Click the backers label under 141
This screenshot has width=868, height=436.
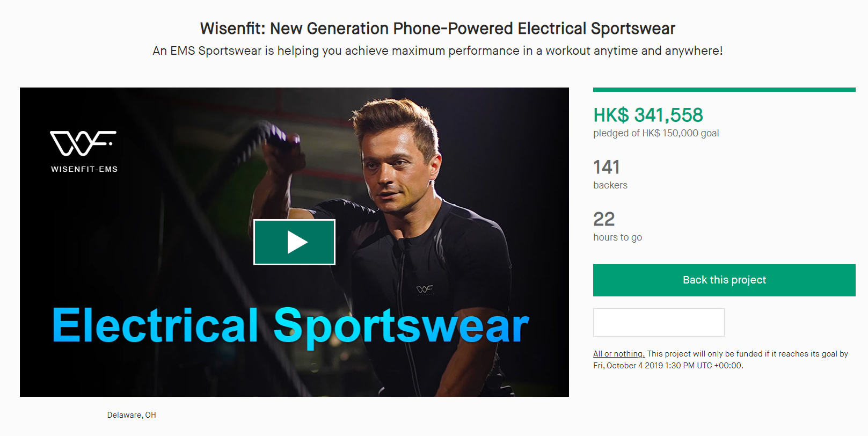point(610,185)
